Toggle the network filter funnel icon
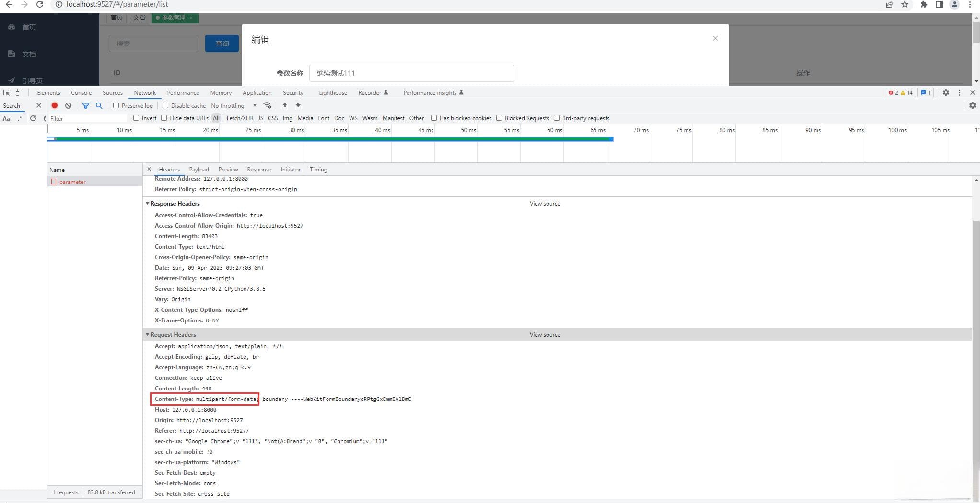This screenshot has height=503, width=980. (86, 105)
